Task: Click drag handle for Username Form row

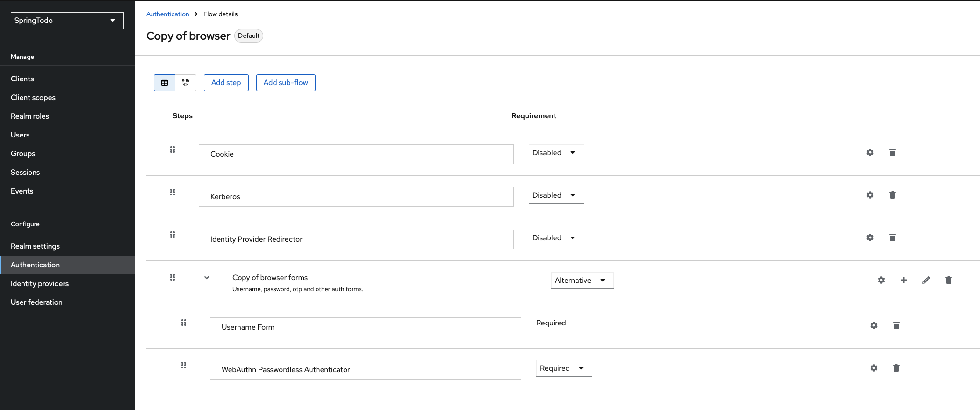Action: [x=184, y=323]
